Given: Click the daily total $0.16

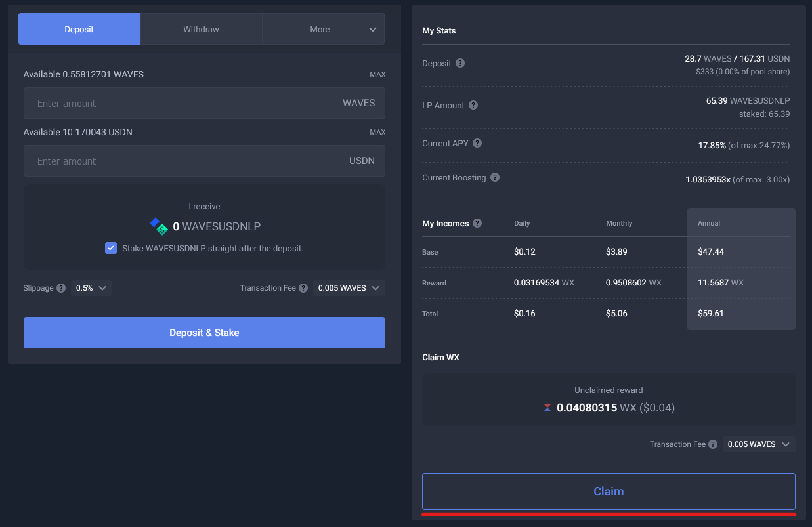Looking at the screenshot, I should coord(524,314).
